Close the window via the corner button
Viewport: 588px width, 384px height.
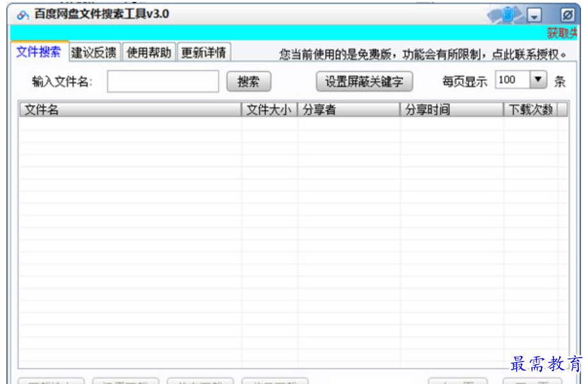point(567,15)
